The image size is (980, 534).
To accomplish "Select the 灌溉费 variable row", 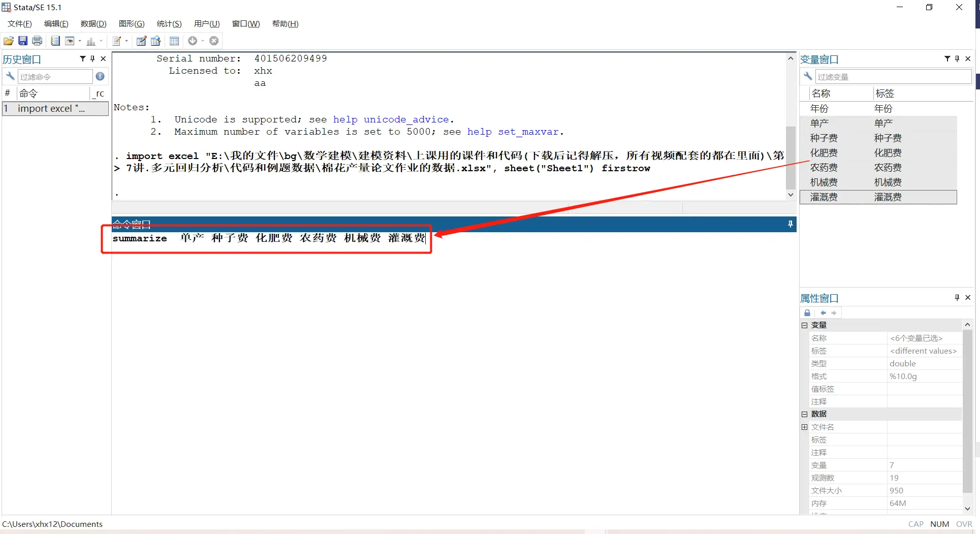I will click(878, 197).
